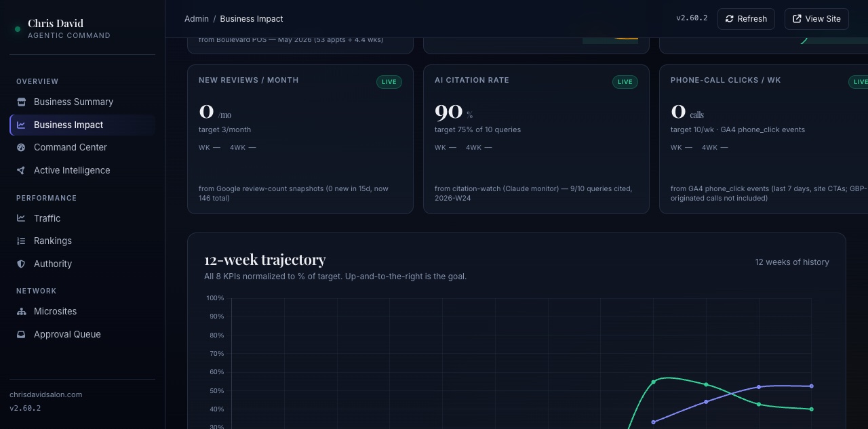Click the PERFORMANCE section label
Viewport: 868px width, 429px height.
(x=46, y=198)
